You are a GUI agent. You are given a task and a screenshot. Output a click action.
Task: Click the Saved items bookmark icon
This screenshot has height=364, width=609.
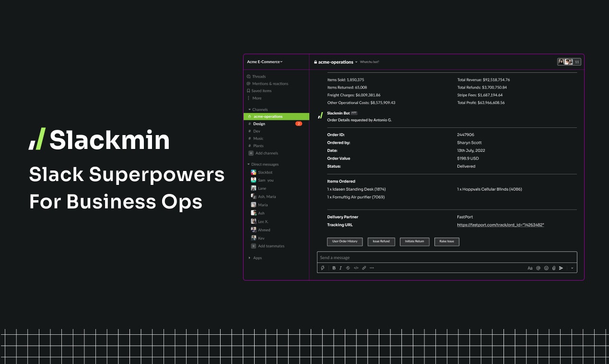coord(248,91)
